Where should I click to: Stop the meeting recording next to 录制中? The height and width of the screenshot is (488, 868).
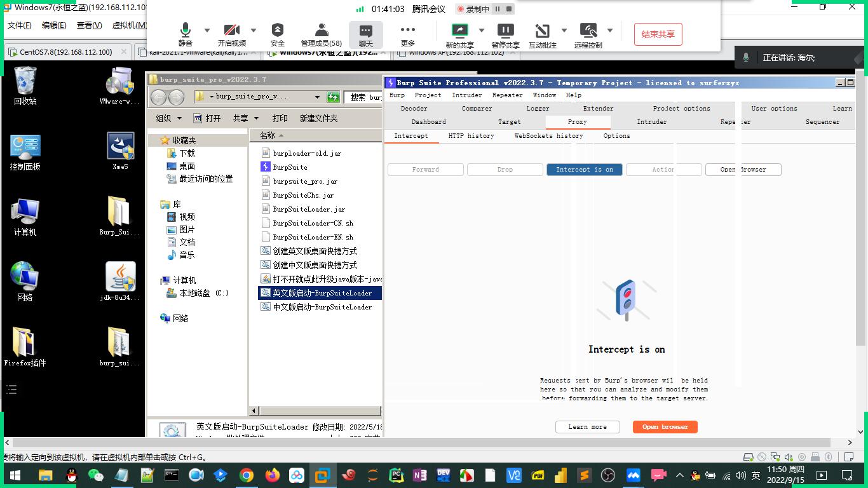509,9
